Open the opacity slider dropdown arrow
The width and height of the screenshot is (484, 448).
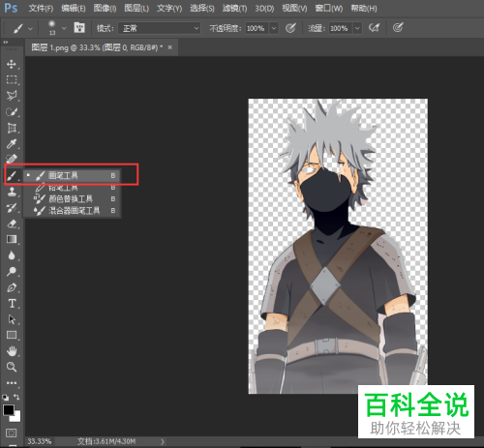[x=274, y=28]
